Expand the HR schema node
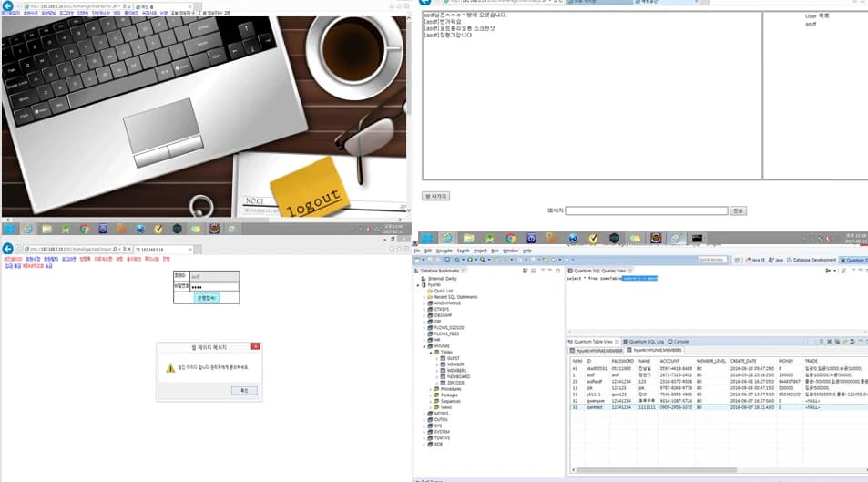Viewport: 868px width, 482px height. click(424, 340)
